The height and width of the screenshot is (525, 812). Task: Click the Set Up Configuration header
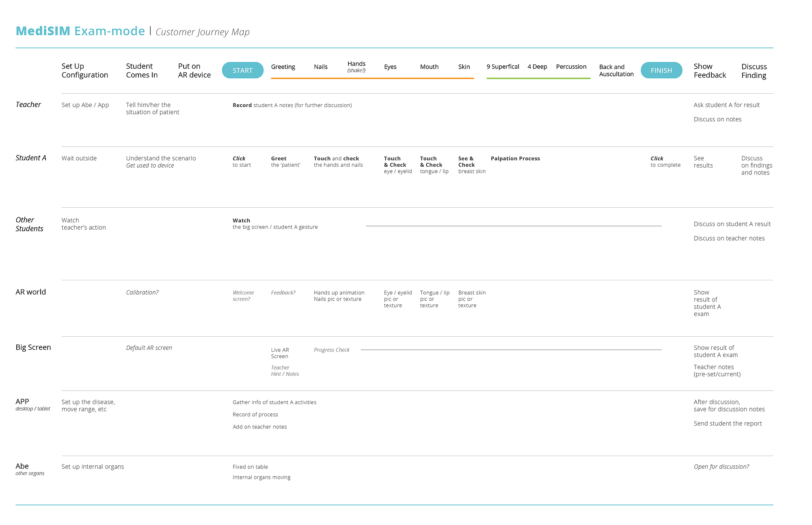pyautogui.click(x=84, y=71)
